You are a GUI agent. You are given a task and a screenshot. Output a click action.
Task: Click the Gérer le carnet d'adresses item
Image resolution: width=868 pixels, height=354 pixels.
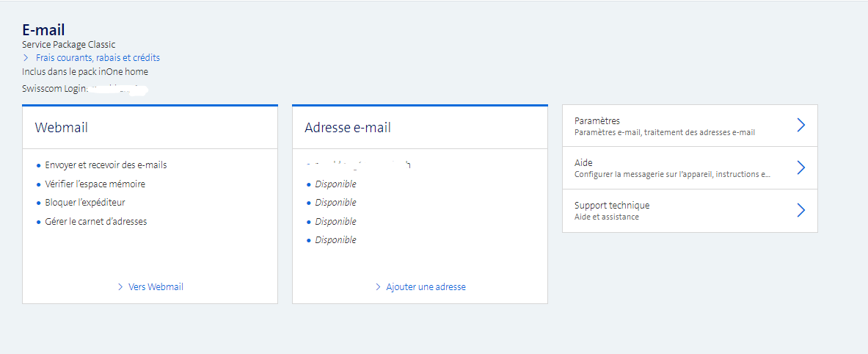95,222
